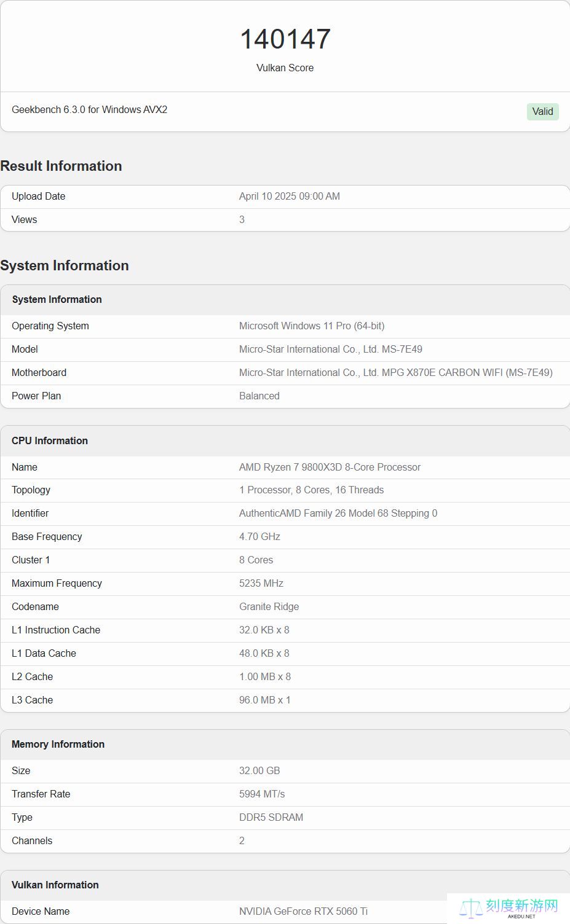570x924 pixels.
Task: Select the '5235 MHz' maximum frequency value
Action: click(x=261, y=584)
